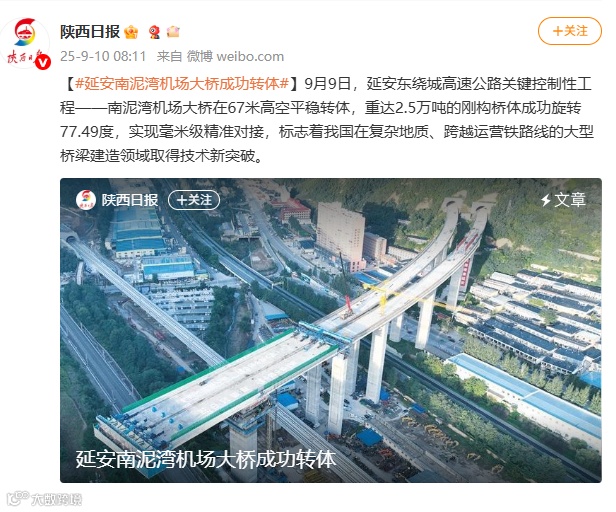
Task: Tap the white +关注 button on the card
Action: 194,200
